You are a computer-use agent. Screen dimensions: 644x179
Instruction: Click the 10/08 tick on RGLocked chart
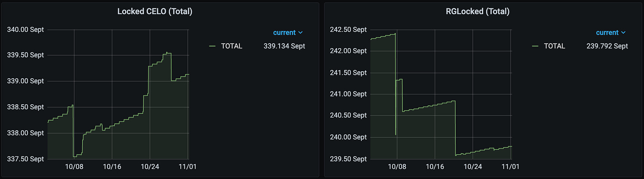[397, 167]
